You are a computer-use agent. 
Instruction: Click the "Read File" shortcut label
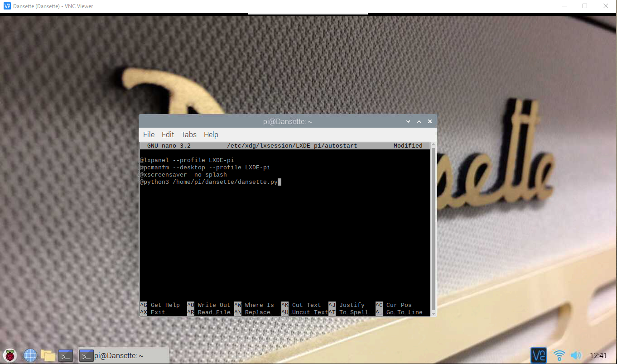(x=214, y=312)
